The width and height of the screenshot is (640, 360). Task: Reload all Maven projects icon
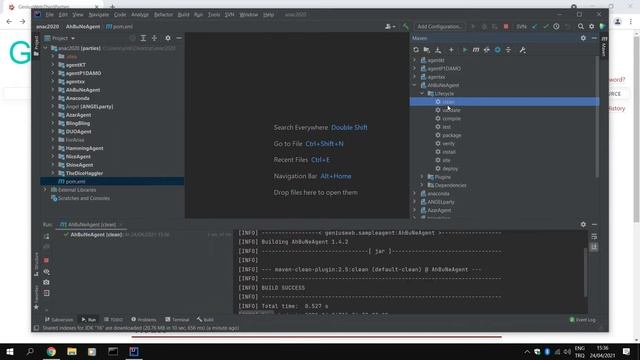click(x=416, y=50)
